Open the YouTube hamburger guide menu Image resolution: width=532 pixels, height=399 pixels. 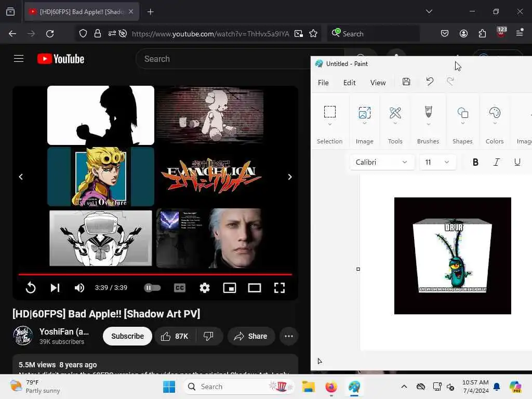(19, 59)
